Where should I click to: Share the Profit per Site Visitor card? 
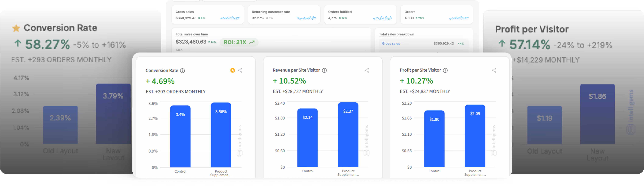click(x=494, y=70)
